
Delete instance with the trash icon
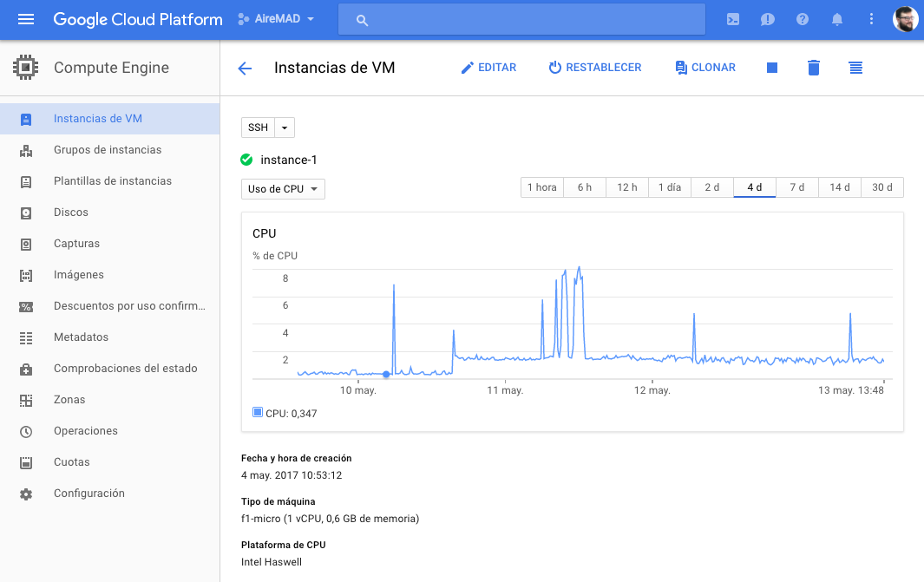click(813, 68)
